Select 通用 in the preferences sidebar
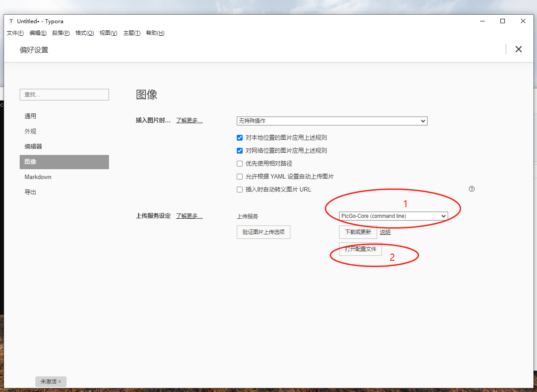 [64, 116]
